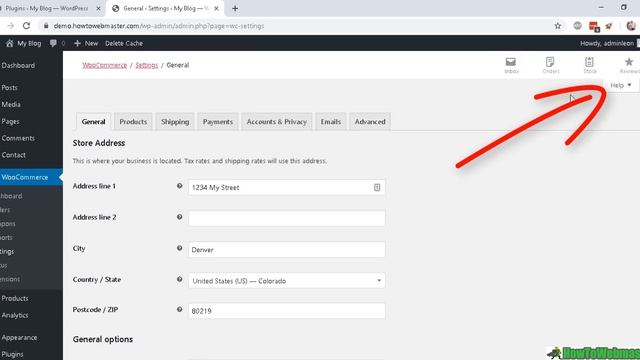640x360 pixels.
Task: Open a new browser tab with plus
Action: click(235, 8)
